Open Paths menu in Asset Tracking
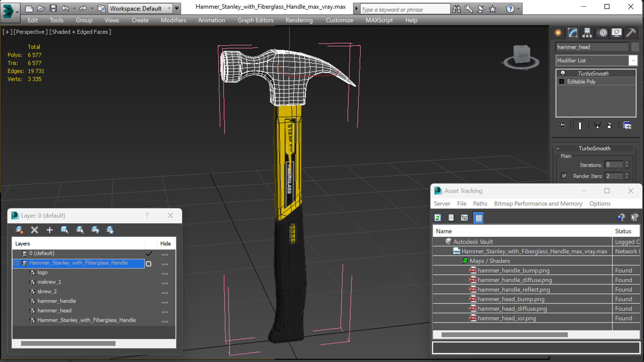 pyautogui.click(x=480, y=204)
